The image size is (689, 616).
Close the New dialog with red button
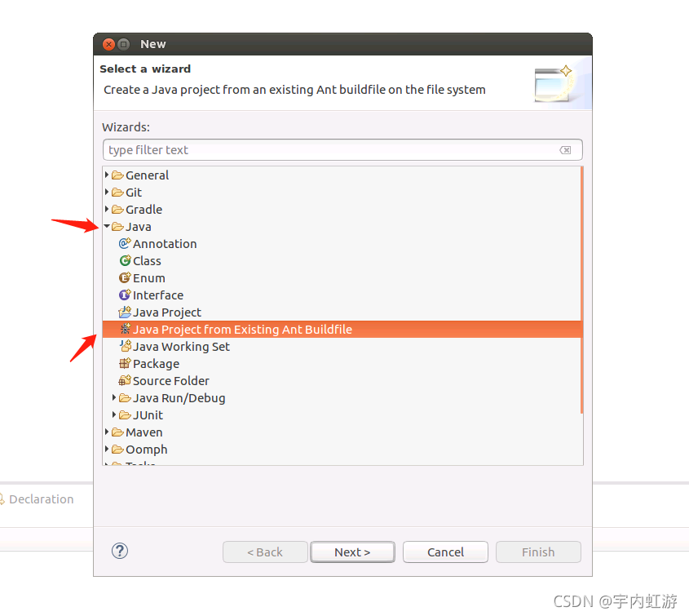108,44
